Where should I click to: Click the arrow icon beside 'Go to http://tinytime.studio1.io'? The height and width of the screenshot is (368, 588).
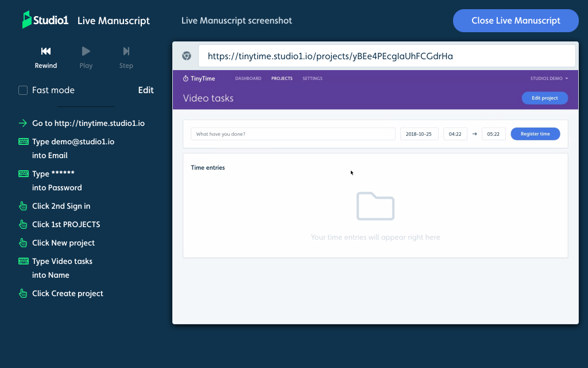tap(23, 123)
